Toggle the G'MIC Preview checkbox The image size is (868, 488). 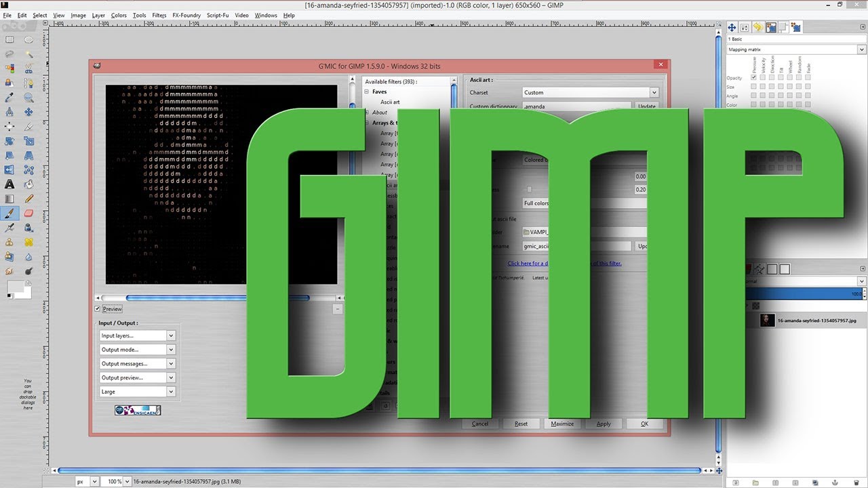(98, 308)
